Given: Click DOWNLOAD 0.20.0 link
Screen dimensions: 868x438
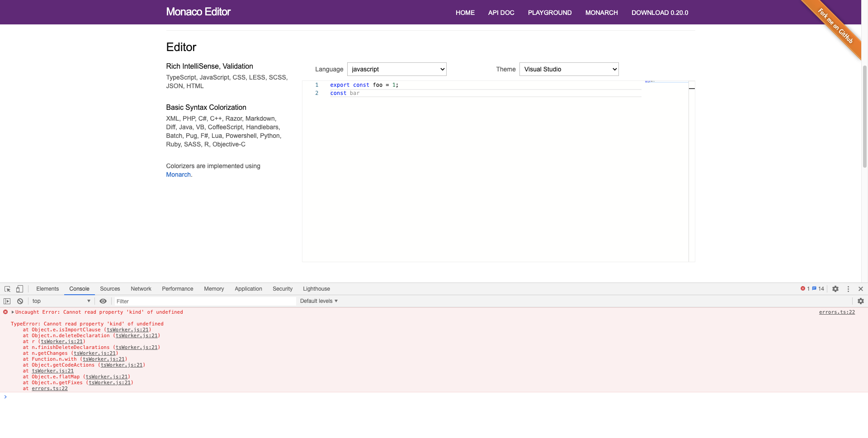Looking at the screenshot, I should [660, 13].
